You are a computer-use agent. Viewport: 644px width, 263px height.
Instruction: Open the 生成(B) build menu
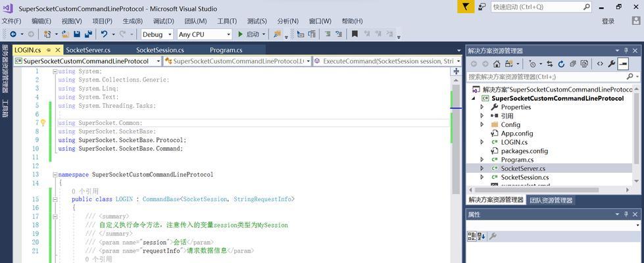click(133, 21)
